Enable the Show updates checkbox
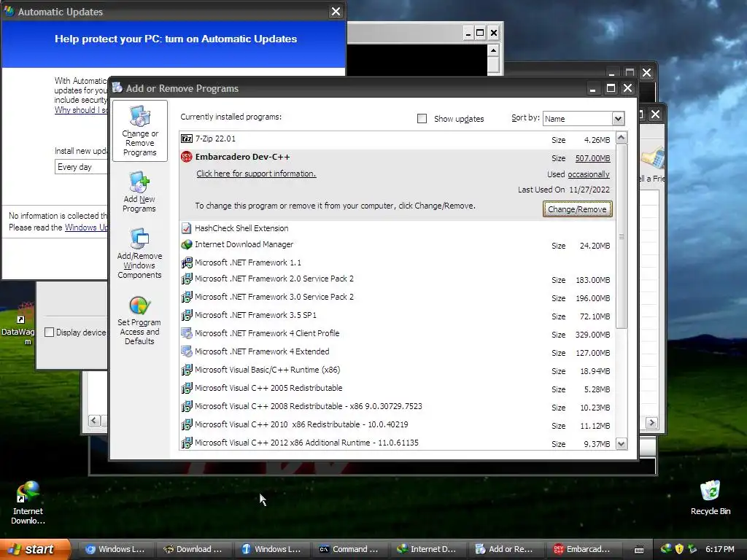Viewport: 747px width, 560px height. click(422, 119)
